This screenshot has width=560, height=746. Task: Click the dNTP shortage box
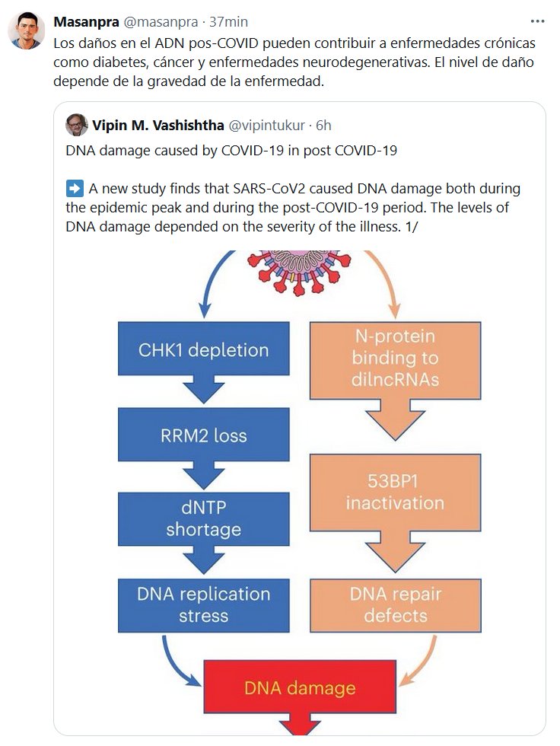[x=203, y=518]
